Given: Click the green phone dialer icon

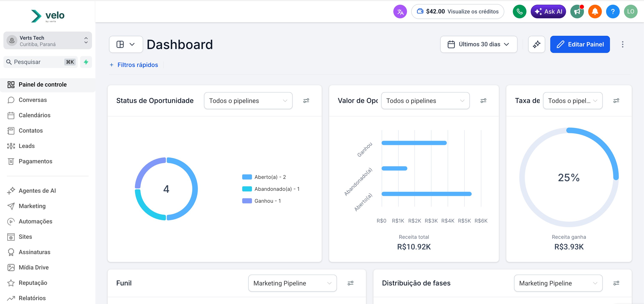Looking at the screenshot, I should pos(519,12).
